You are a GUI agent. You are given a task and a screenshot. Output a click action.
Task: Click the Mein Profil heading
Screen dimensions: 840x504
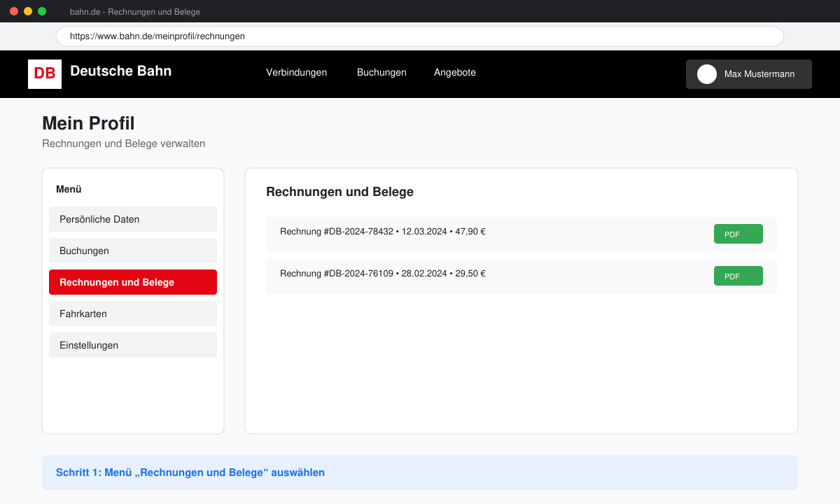[88, 123]
